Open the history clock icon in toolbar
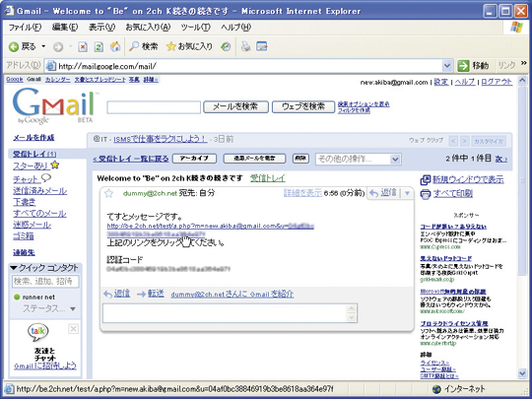Screen dimensions: 532x399 226,47
